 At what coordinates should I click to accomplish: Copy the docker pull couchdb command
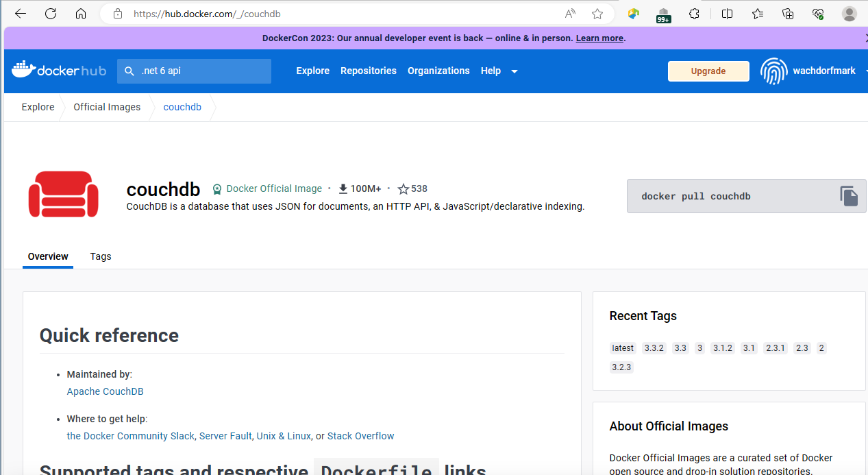[849, 196]
